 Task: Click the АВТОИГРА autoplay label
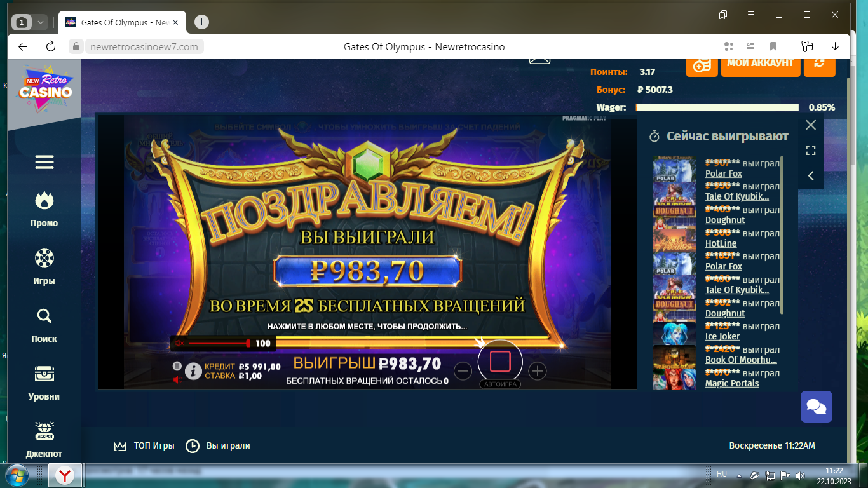(500, 384)
